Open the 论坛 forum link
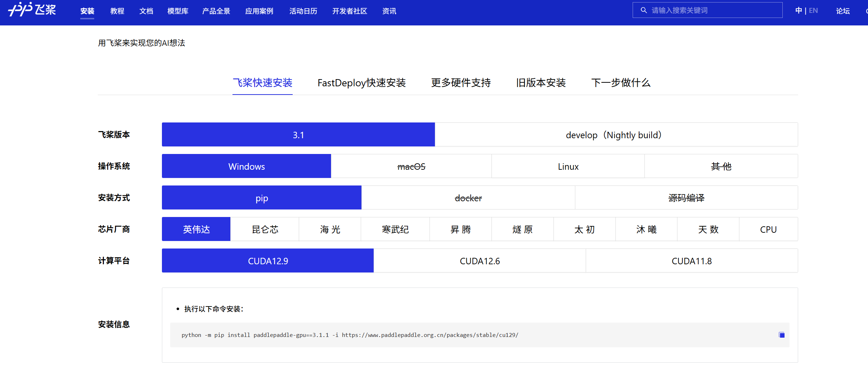 (843, 11)
